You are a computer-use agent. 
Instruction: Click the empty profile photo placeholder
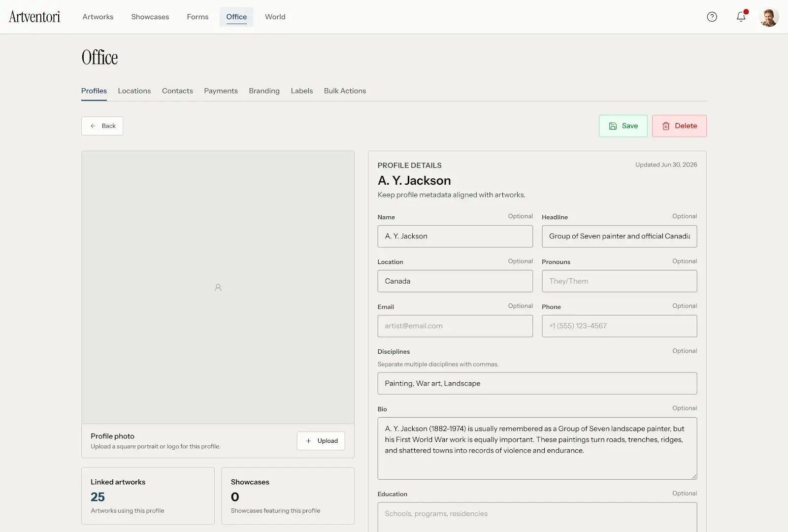(218, 287)
